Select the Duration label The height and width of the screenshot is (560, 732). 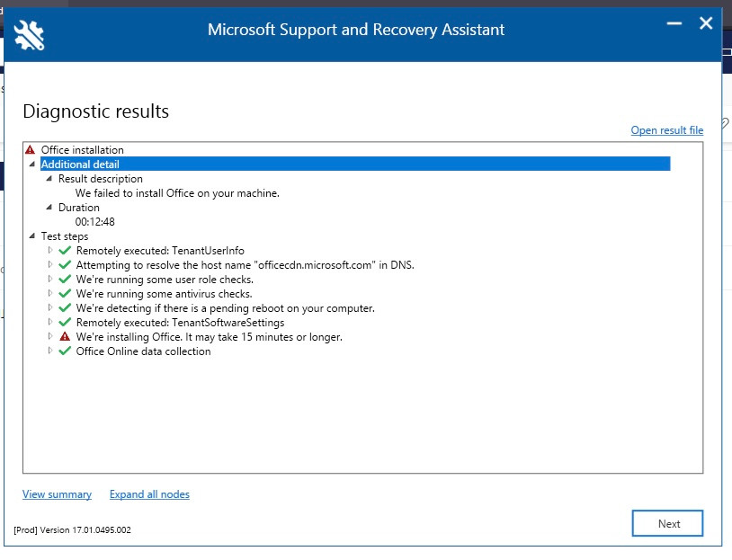click(79, 208)
